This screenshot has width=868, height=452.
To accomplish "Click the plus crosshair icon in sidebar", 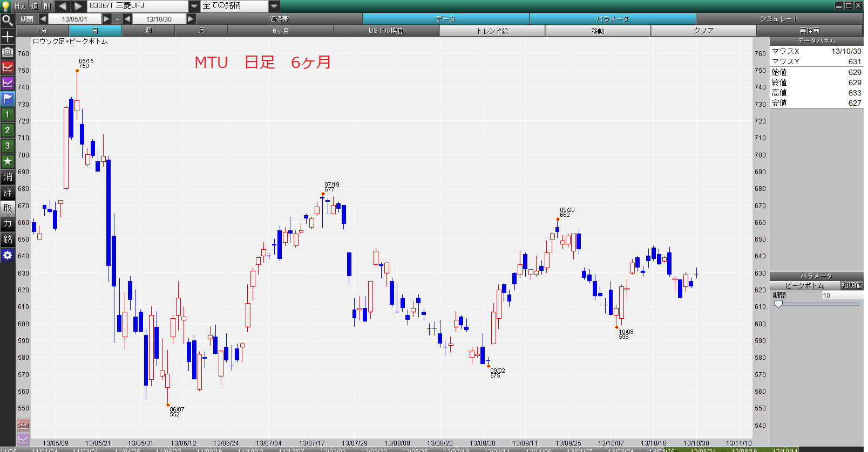I will click(x=8, y=37).
